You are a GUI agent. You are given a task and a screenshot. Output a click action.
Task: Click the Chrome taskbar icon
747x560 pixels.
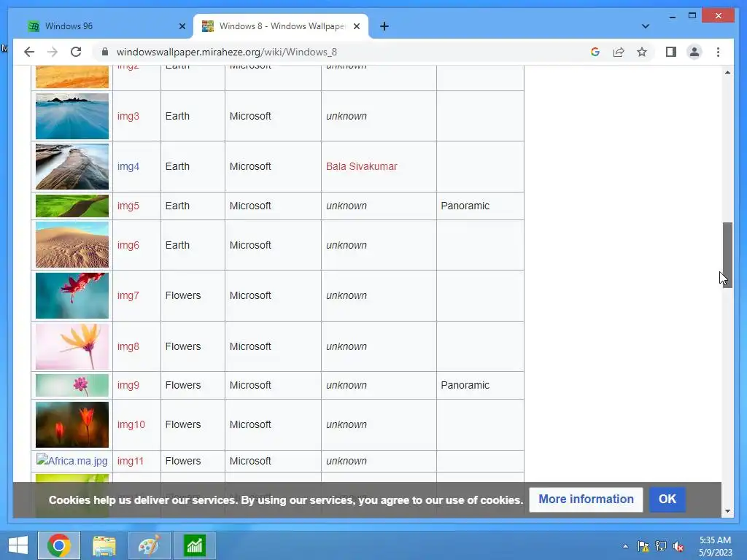(59, 545)
